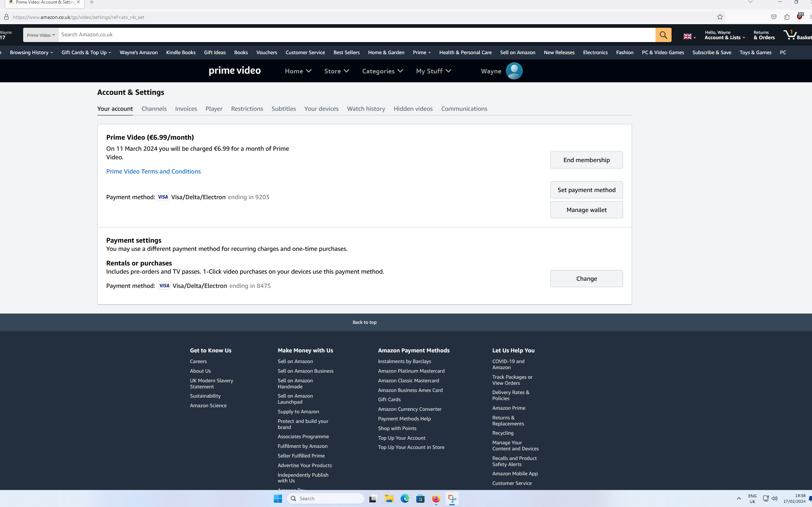Open the browser extensions puzzle icon

coord(787,17)
